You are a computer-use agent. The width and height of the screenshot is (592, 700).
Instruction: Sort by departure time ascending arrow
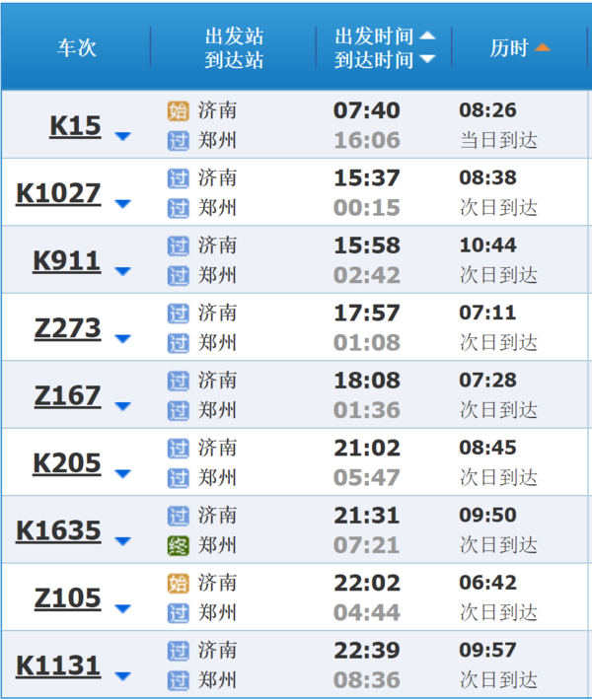pos(427,35)
